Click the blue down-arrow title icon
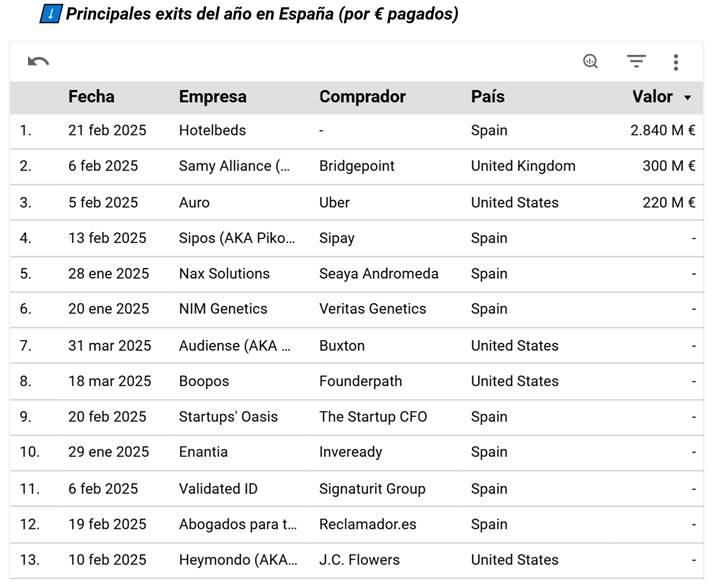Image resolution: width=709 pixels, height=580 pixels. pos(50,14)
